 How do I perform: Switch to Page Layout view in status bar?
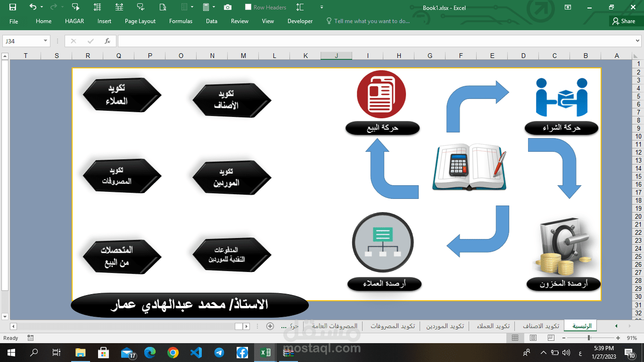click(533, 338)
